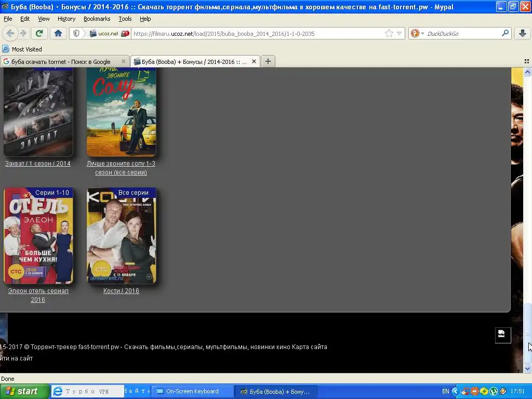This screenshot has height=399, width=532.
Task: Open the Лучше звоните Солу poster
Action: pos(122,112)
